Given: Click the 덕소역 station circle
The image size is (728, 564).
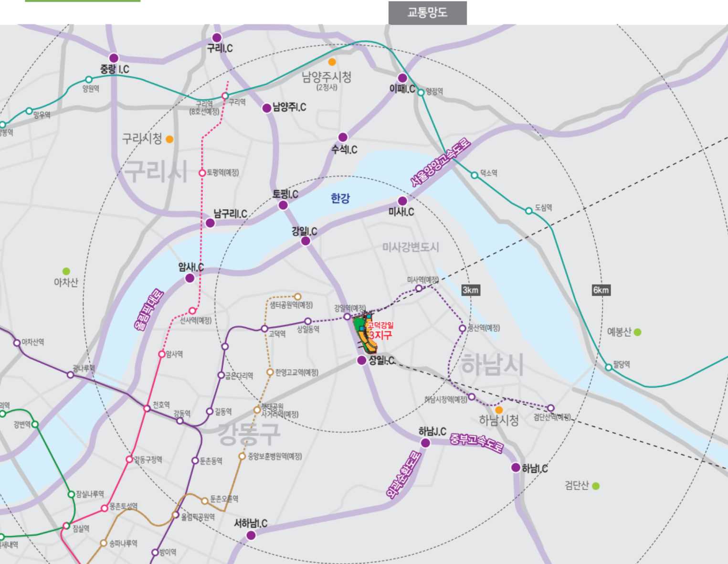Looking at the screenshot, I should coord(475,175).
